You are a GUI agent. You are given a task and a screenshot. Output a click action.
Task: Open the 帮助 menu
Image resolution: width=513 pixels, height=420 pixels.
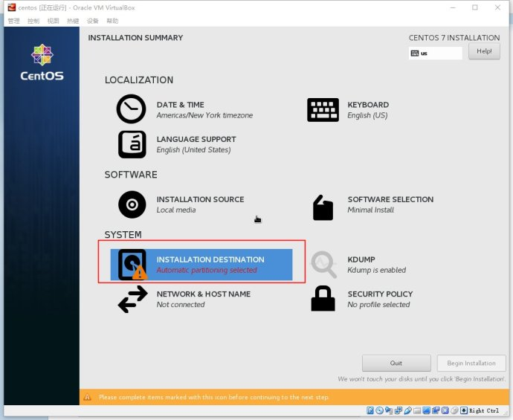(112, 21)
